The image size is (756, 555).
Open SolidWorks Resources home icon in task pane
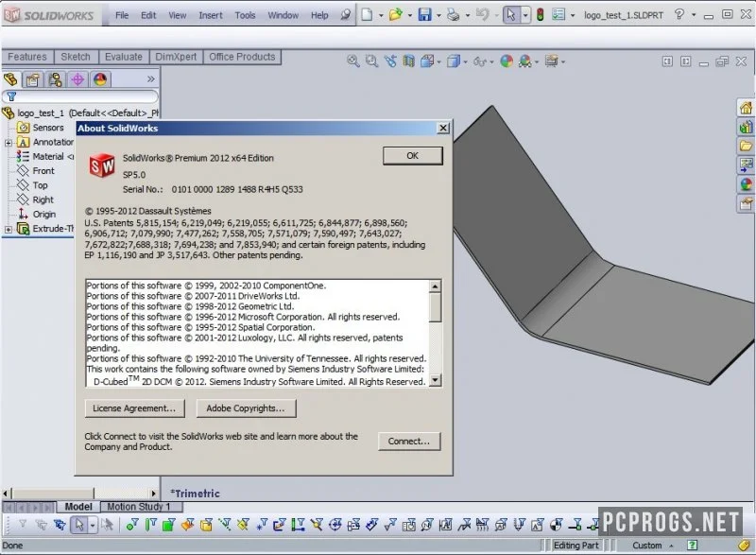click(x=746, y=108)
